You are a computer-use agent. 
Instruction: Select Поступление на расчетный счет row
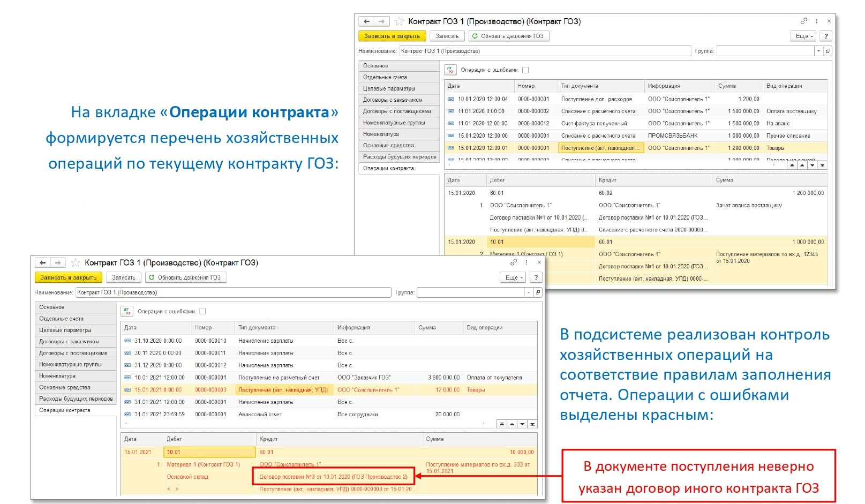[329, 378]
